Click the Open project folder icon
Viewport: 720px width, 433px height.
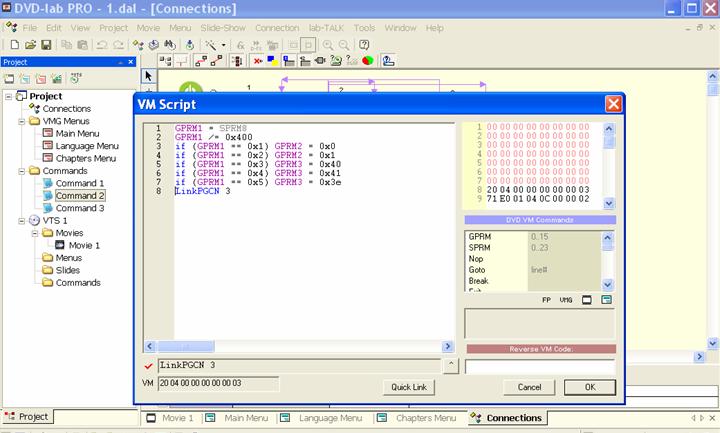click(x=30, y=45)
